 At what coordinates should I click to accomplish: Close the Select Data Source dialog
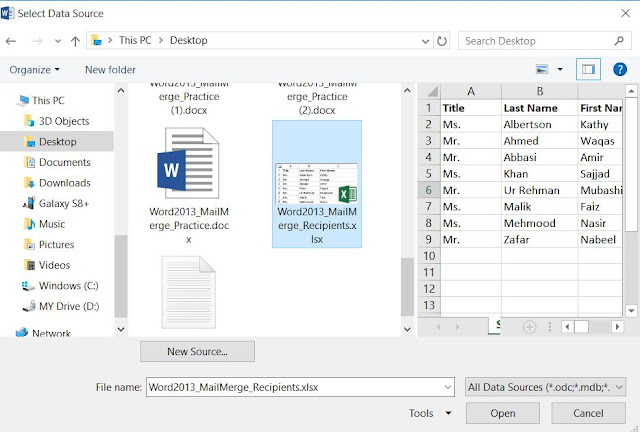tap(625, 13)
